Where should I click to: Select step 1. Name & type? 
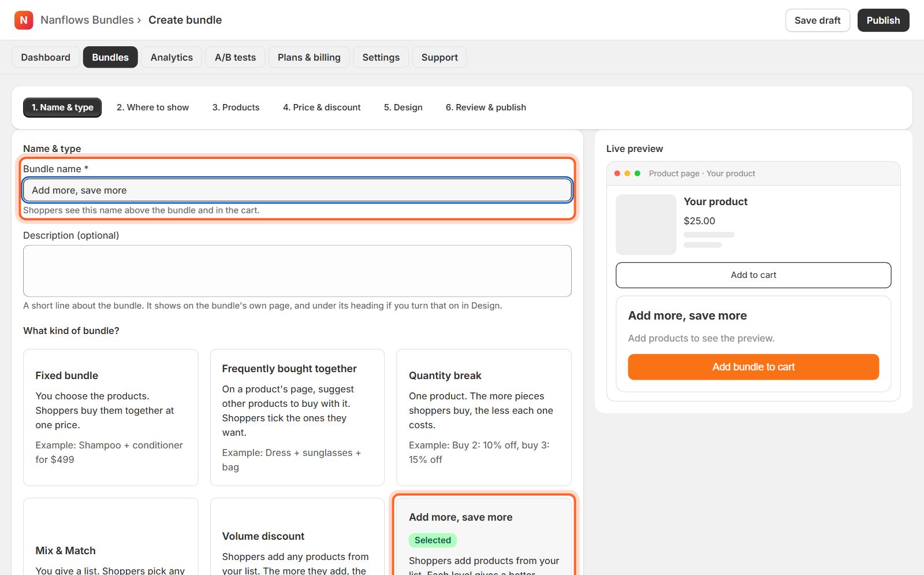[62, 107]
